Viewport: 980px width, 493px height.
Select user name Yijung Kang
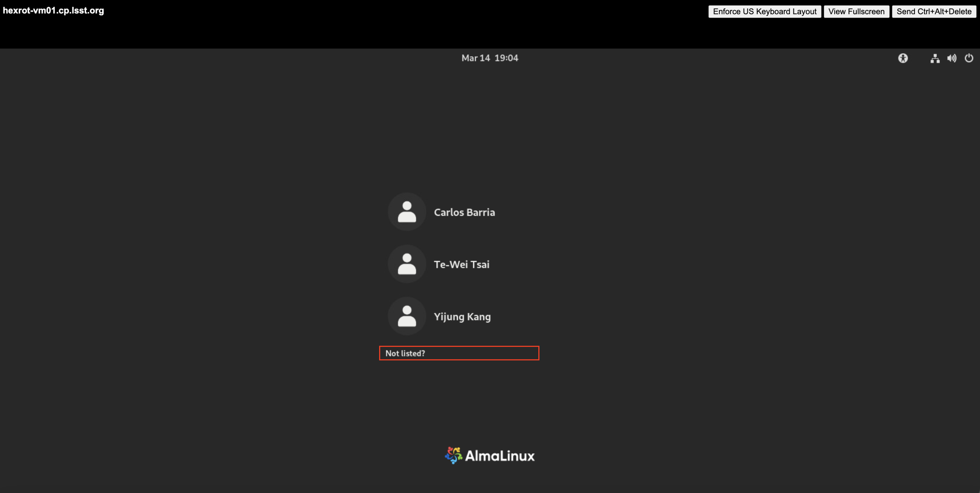coord(462,317)
